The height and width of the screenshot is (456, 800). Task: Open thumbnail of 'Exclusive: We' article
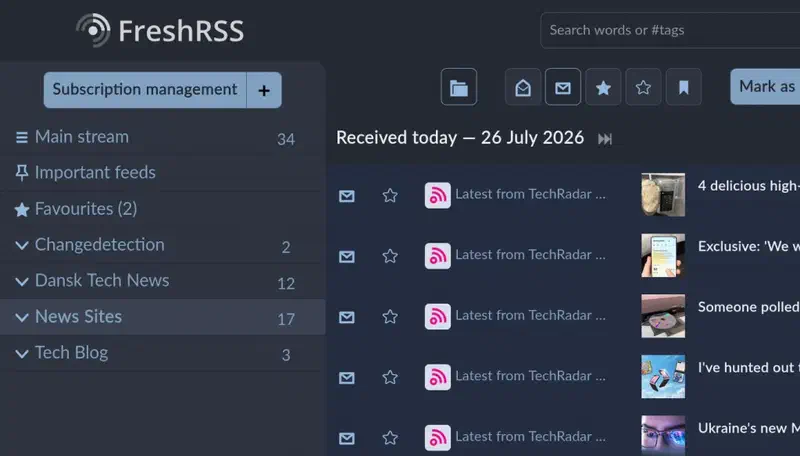click(663, 256)
